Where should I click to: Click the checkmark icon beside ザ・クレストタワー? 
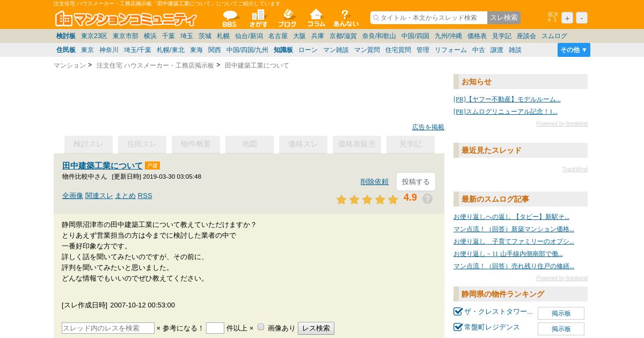click(x=458, y=312)
